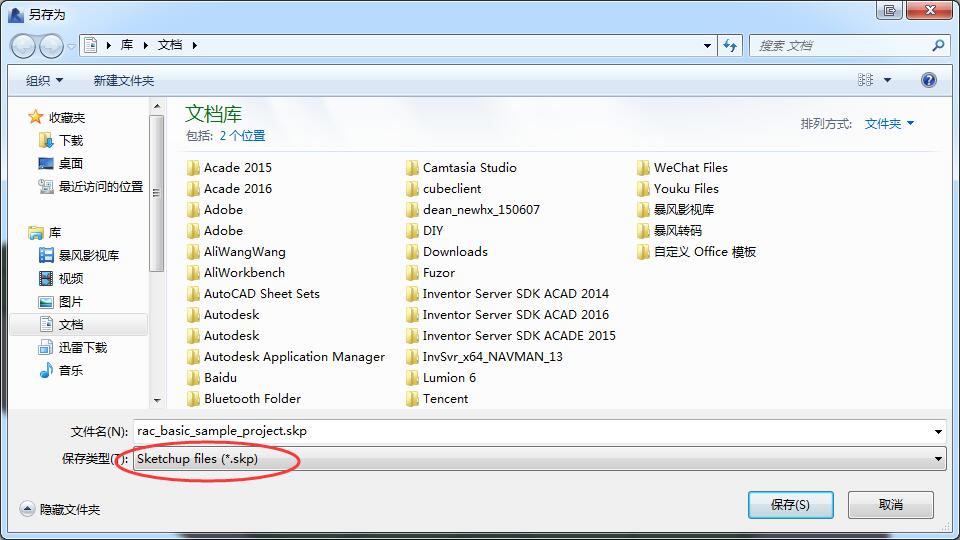Open the 文件夹 arrange-by dropdown
The image size is (960, 540).
pyautogui.click(x=889, y=124)
